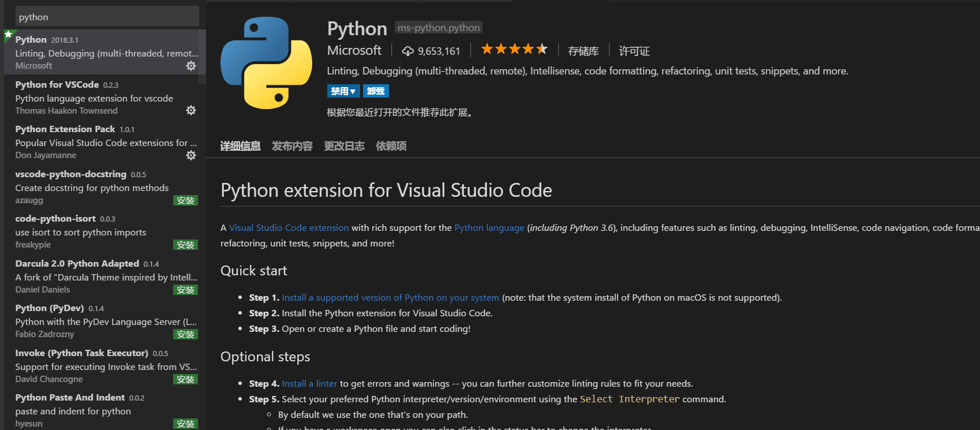This screenshot has height=430, width=980.
Task: Switch to the 发布内容 tab
Action: pos(292,146)
